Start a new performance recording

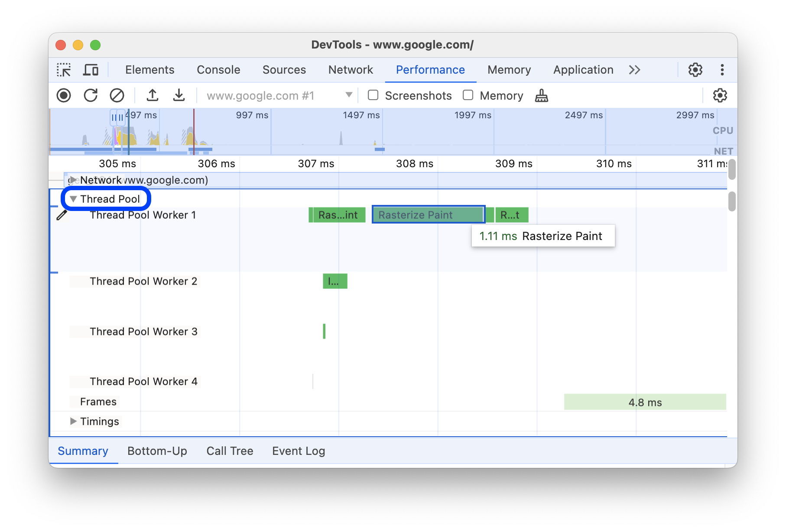tap(63, 95)
